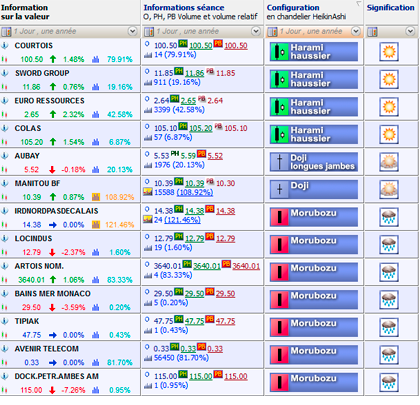Viewport: 420px width, 405px height.
Task: Click the info icon next to SWORD GROUP
Action: click(x=5, y=73)
